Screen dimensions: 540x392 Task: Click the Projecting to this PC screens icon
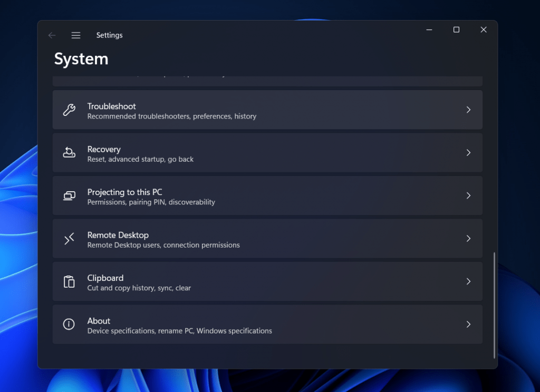(69, 195)
